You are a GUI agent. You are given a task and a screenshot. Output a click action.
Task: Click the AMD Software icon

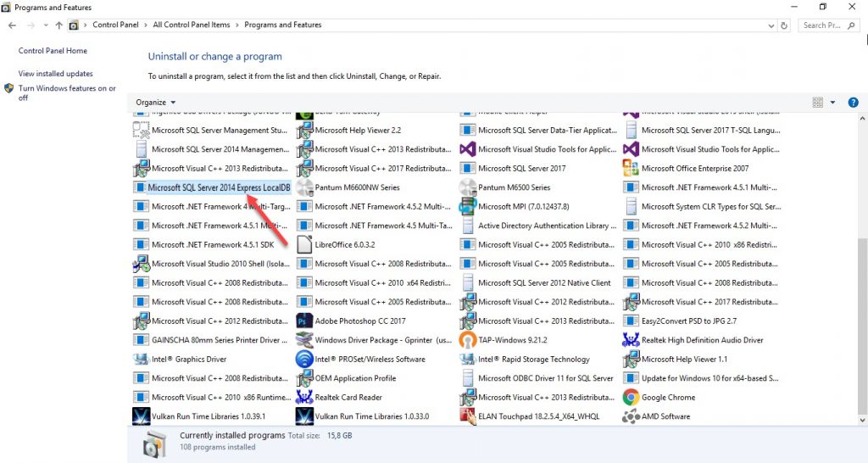[631, 416]
